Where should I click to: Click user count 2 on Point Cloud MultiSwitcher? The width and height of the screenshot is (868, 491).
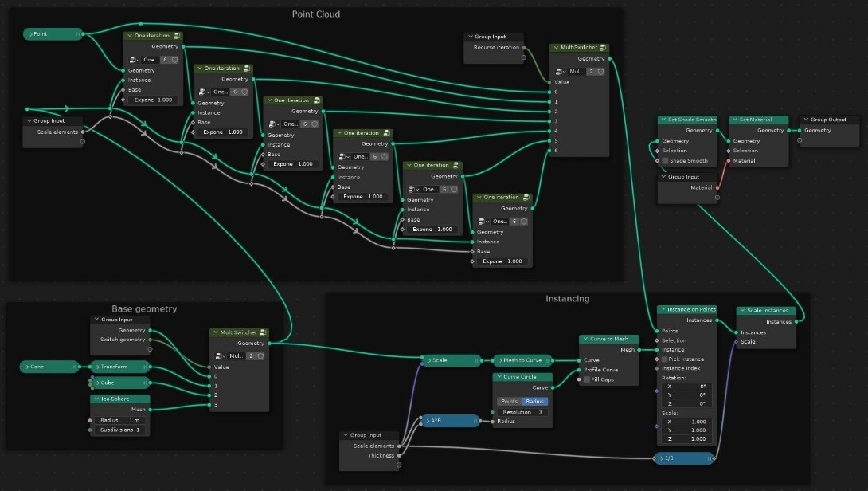(591, 72)
